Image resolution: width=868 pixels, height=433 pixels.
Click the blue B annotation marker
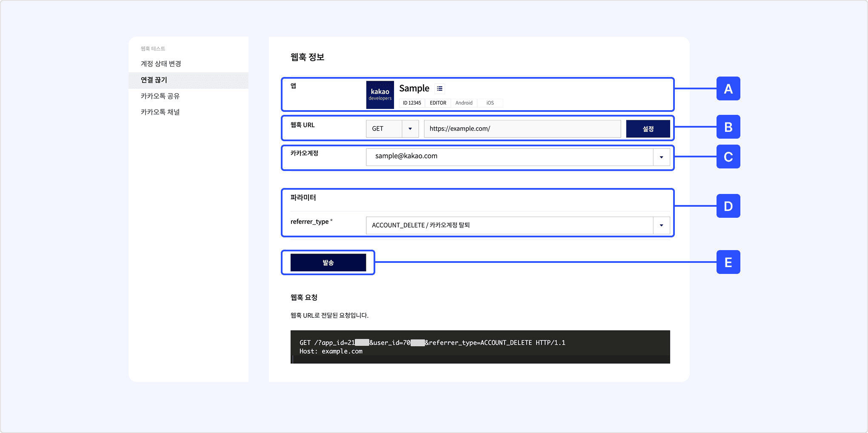(728, 127)
